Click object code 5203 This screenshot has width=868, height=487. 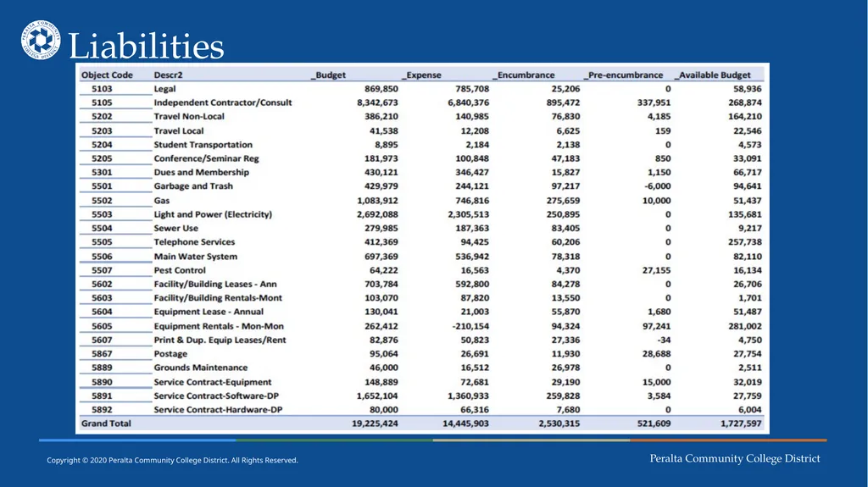pos(102,130)
